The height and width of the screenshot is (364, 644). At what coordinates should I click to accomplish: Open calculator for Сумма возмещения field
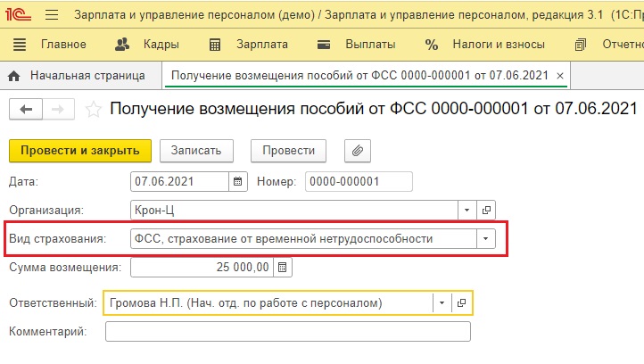pyautogui.click(x=282, y=267)
